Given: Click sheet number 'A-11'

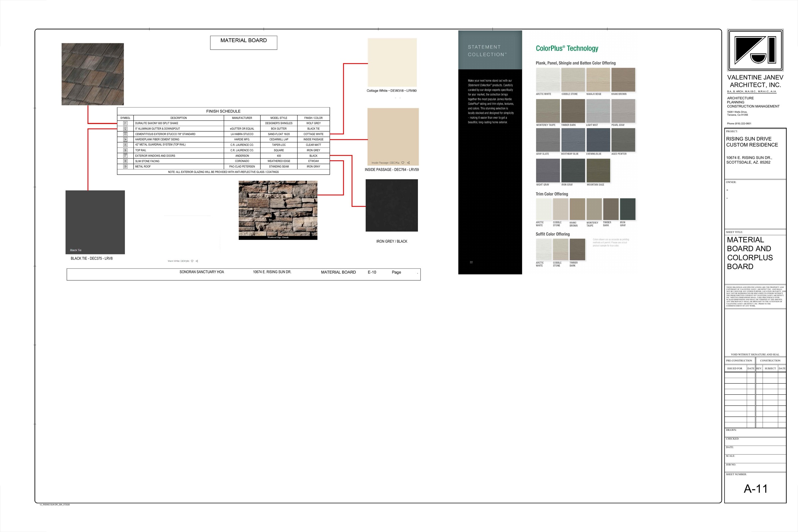Looking at the screenshot, I should tap(755, 489).
